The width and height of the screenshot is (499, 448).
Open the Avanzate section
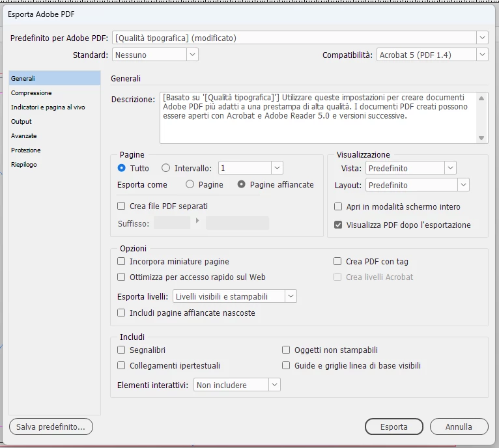(x=55, y=135)
